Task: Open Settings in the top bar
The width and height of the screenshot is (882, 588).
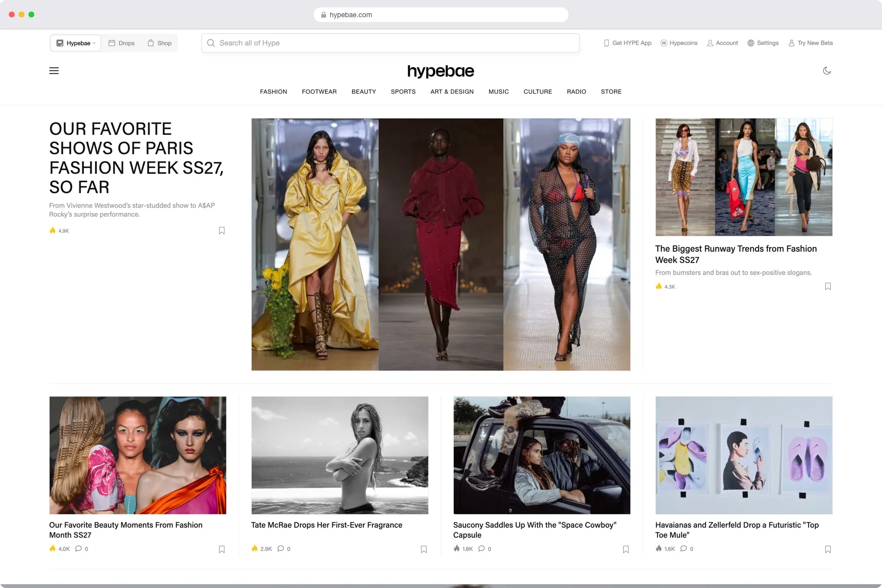Action: (763, 43)
